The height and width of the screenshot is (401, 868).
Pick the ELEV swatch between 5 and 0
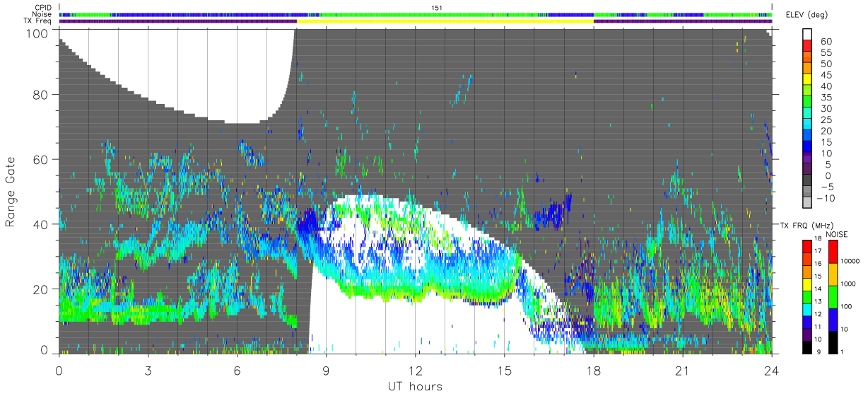coord(807,170)
